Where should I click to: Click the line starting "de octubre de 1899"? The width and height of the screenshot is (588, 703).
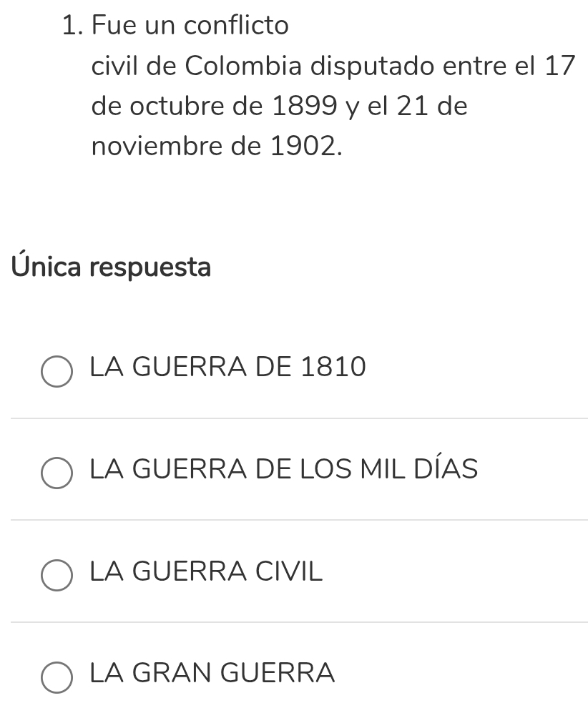[x=280, y=107]
